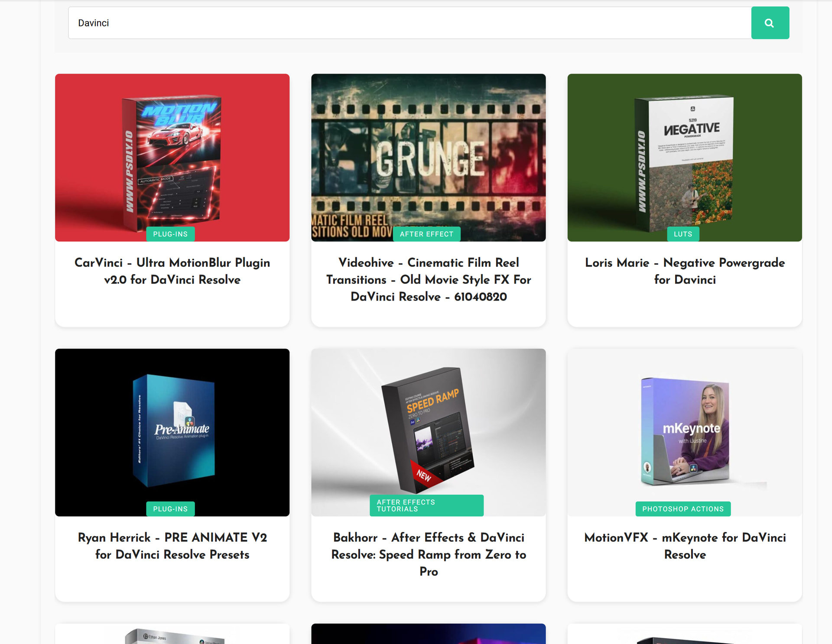Click the Davinci search input field
This screenshot has width=832, height=644.
coord(409,23)
